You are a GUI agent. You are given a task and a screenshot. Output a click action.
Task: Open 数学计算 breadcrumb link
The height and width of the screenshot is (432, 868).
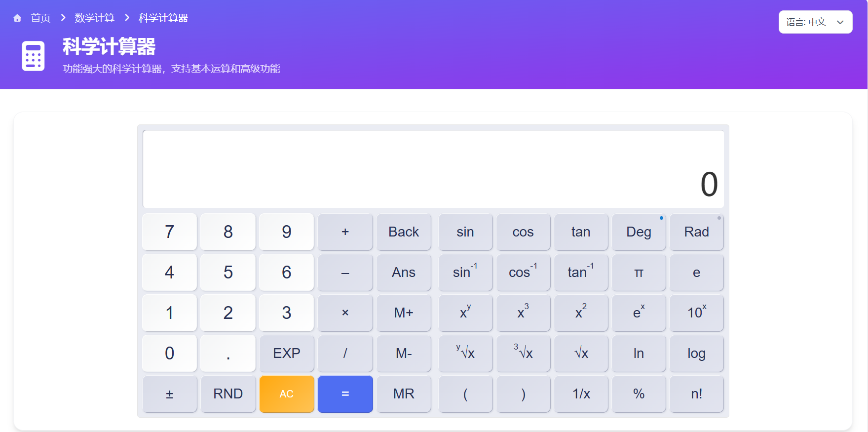click(94, 18)
